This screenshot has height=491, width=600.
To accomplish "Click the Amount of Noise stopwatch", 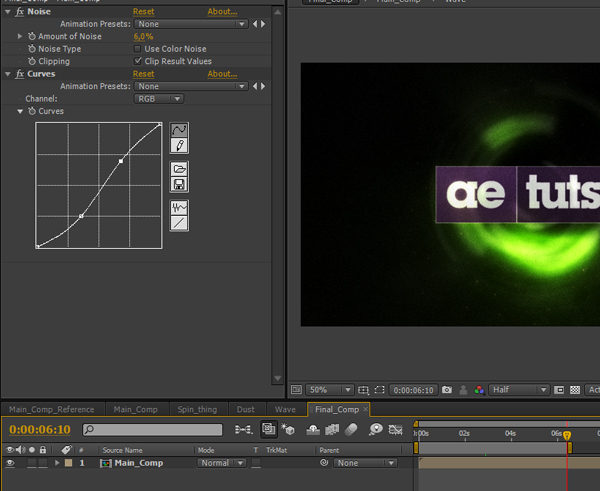I will (32, 36).
